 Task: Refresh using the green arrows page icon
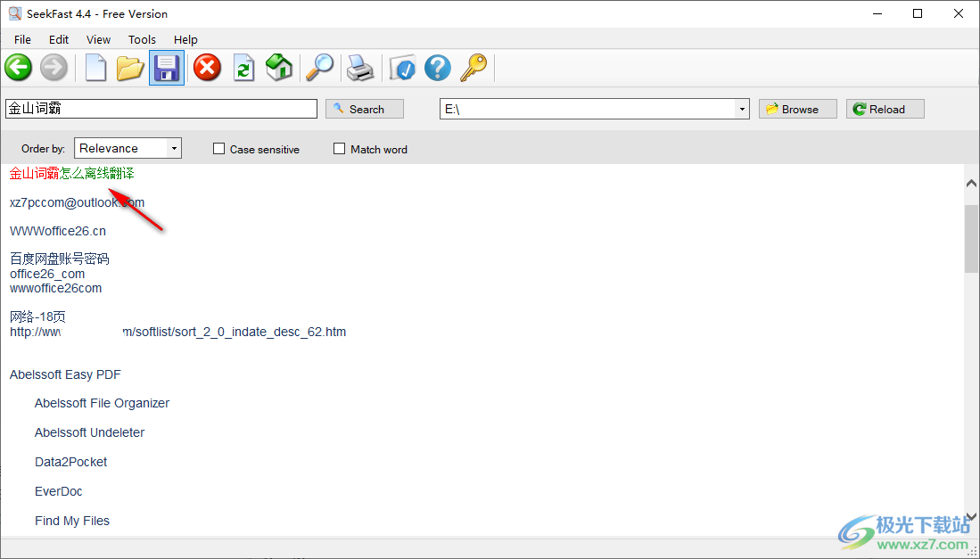[x=243, y=68]
